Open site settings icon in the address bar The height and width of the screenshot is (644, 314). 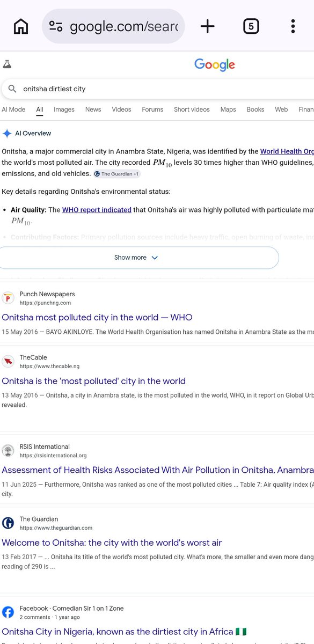[x=56, y=26]
